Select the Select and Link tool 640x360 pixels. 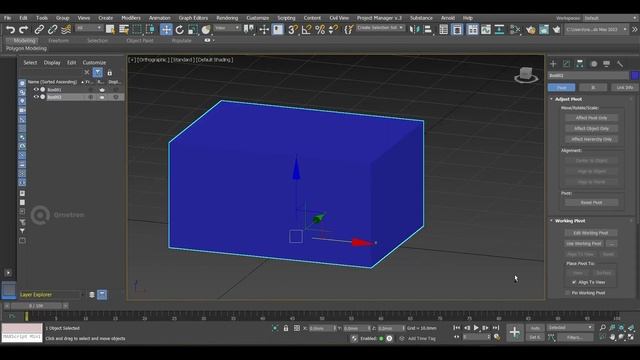(39, 29)
